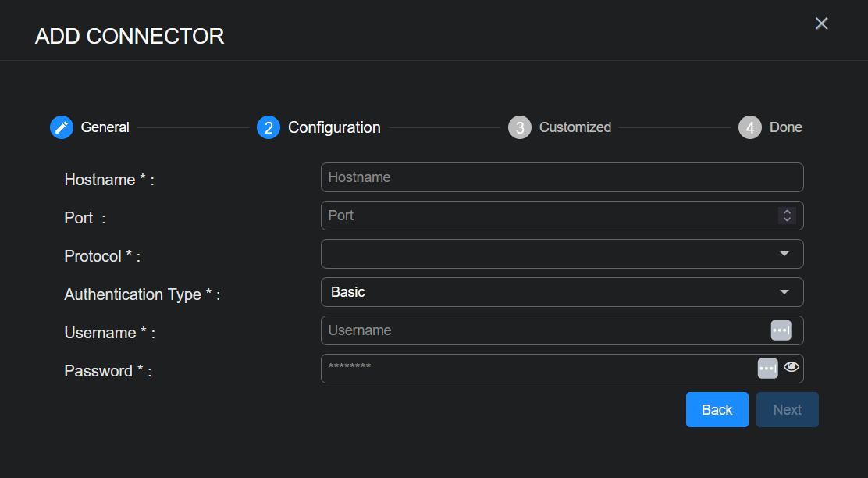Click the step 3 circle icon

pyautogui.click(x=519, y=127)
